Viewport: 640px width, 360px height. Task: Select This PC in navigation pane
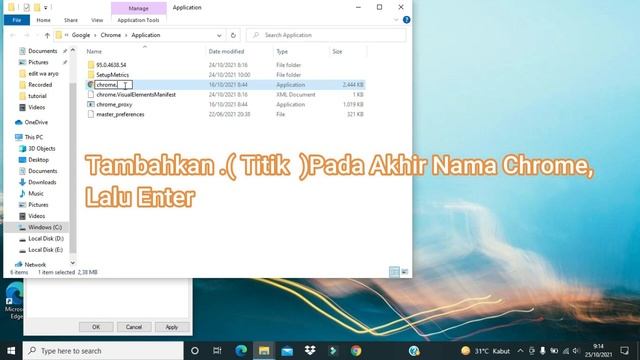tap(33, 137)
